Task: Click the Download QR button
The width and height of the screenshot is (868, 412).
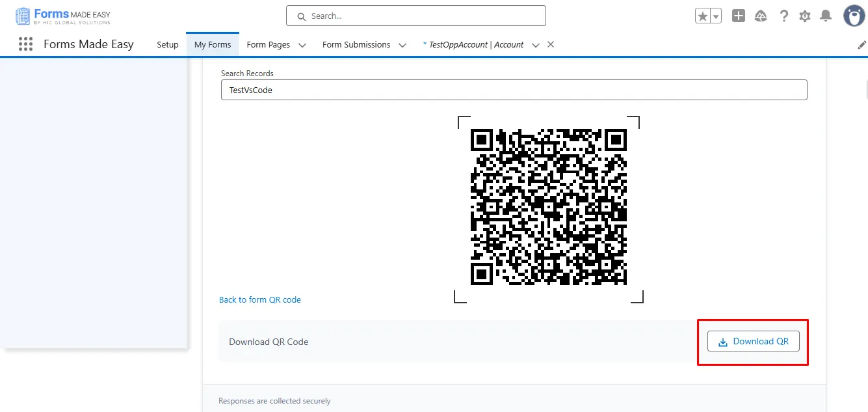Action: (x=753, y=342)
